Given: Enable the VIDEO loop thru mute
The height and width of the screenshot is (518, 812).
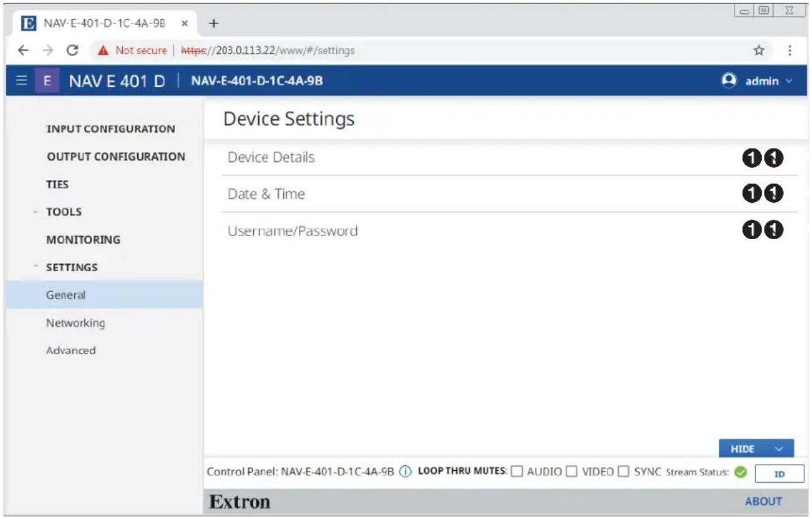Looking at the screenshot, I should (572, 473).
